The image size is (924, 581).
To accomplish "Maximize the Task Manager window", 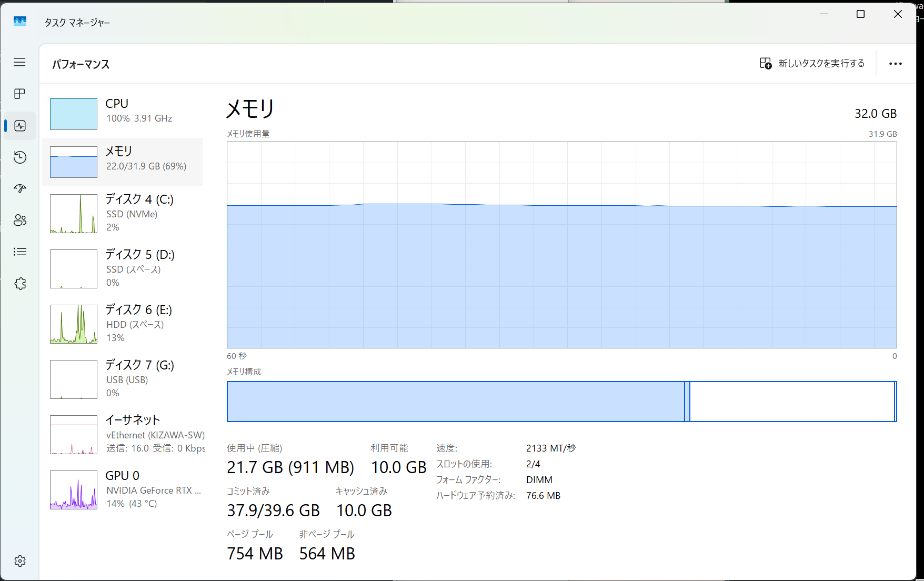I will pos(861,14).
